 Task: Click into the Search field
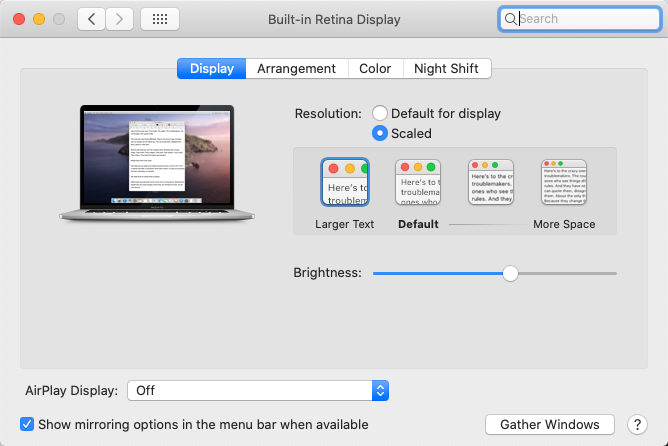(x=580, y=19)
